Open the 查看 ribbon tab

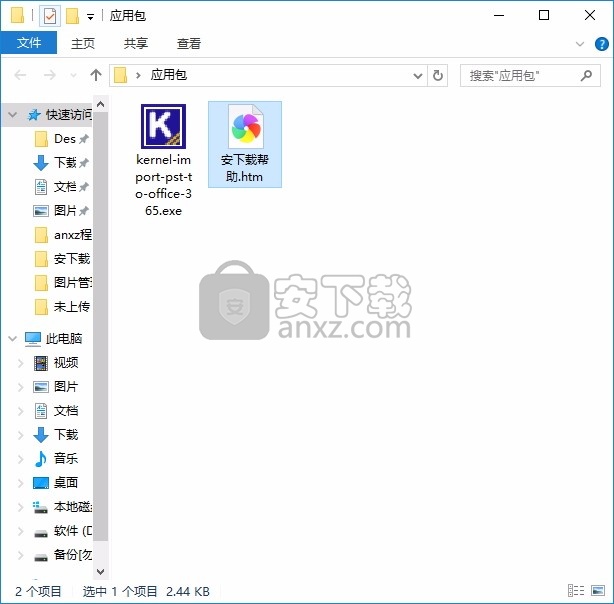click(189, 43)
